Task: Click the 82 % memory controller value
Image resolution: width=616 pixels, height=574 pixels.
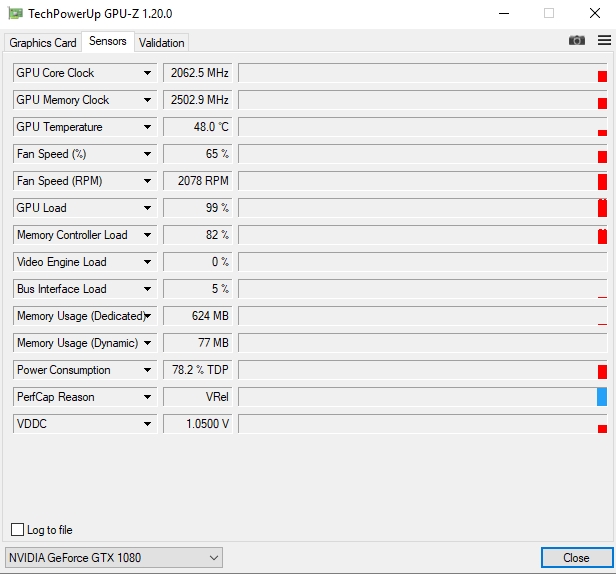Action: click(x=198, y=235)
